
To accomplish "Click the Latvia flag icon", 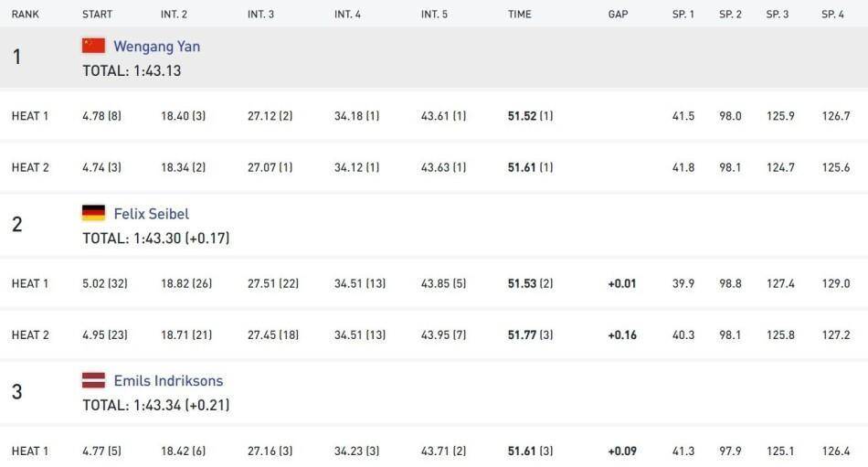I will 93,380.
